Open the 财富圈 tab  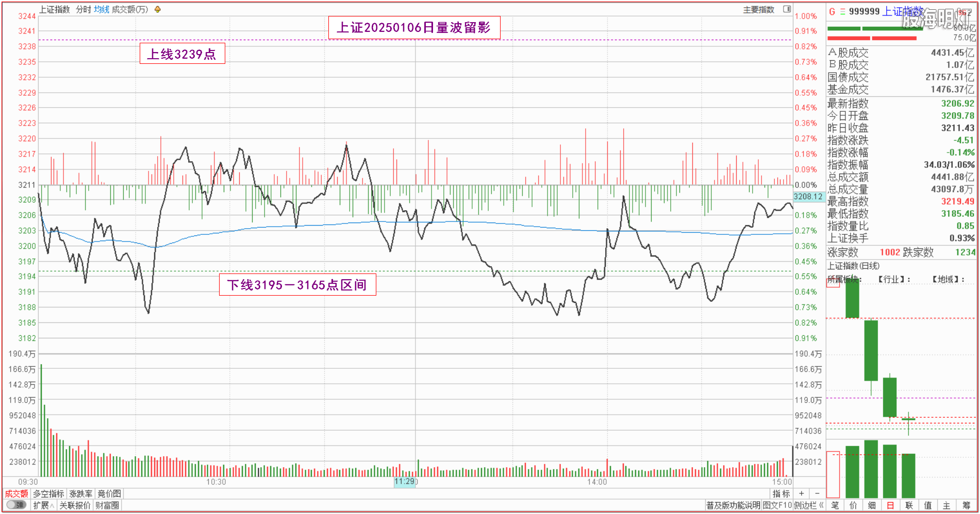tap(107, 505)
